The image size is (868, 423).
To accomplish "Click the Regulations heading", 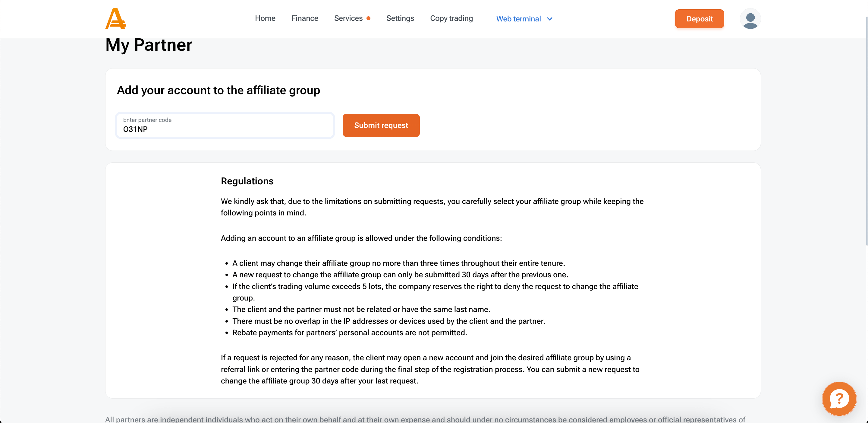I will [247, 181].
